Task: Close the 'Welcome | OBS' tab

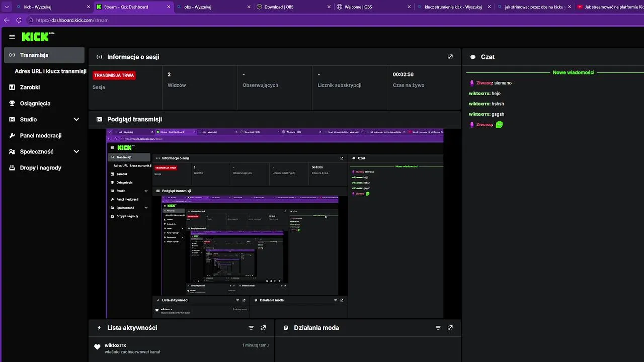Action: pos(410,7)
